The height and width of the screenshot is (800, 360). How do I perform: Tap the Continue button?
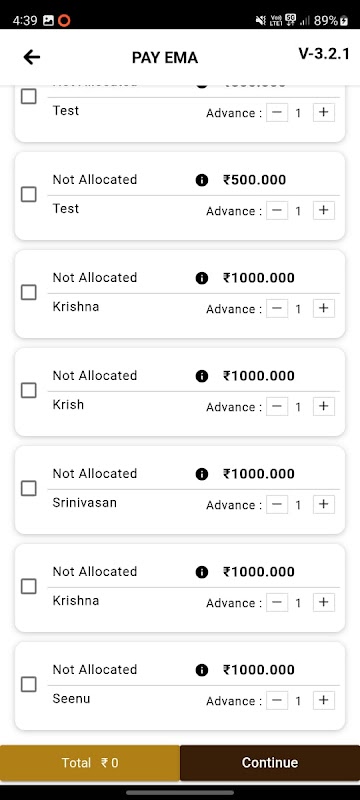[x=270, y=763]
